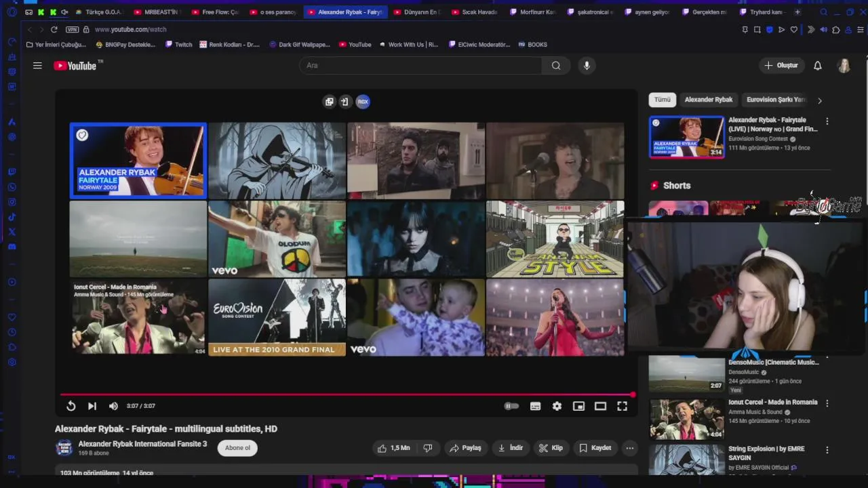Open TikTok in Opera sidebar
Viewport: 868px width, 488px height.
(12, 217)
